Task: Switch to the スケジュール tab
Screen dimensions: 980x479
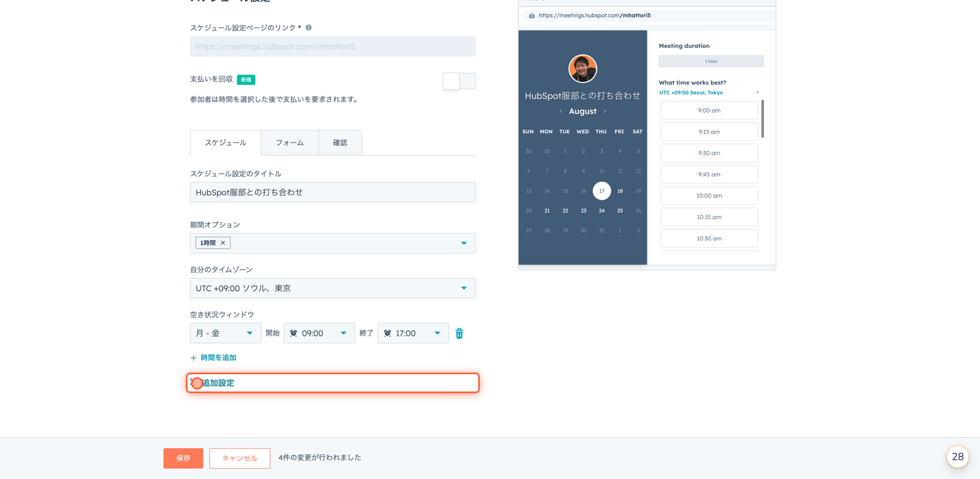Action: pyautogui.click(x=226, y=143)
